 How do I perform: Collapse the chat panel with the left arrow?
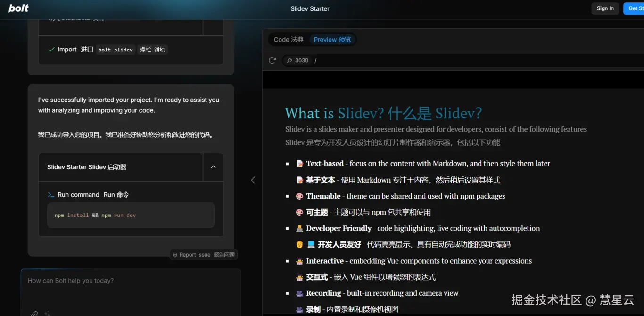(253, 180)
